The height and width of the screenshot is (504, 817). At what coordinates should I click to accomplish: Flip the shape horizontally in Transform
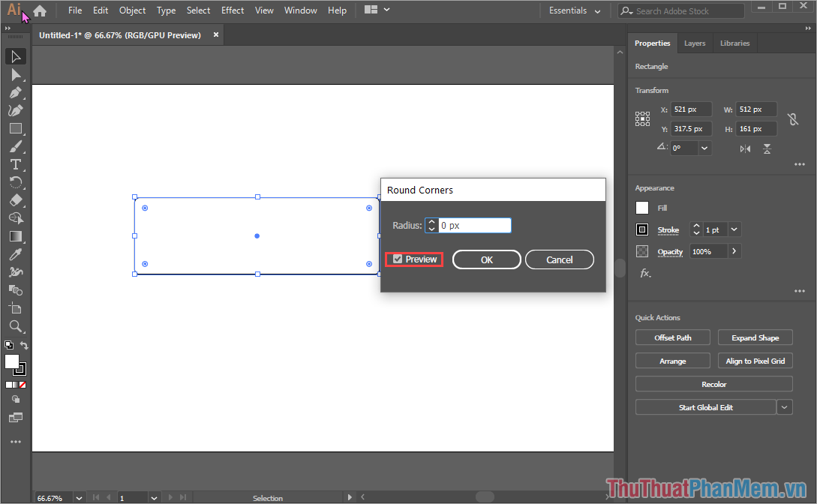pos(745,148)
